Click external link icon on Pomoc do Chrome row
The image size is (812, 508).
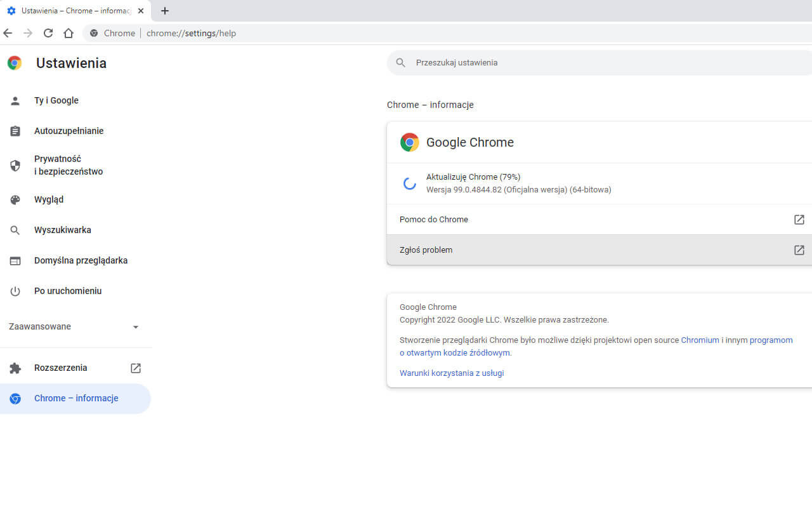(x=799, y=219)
